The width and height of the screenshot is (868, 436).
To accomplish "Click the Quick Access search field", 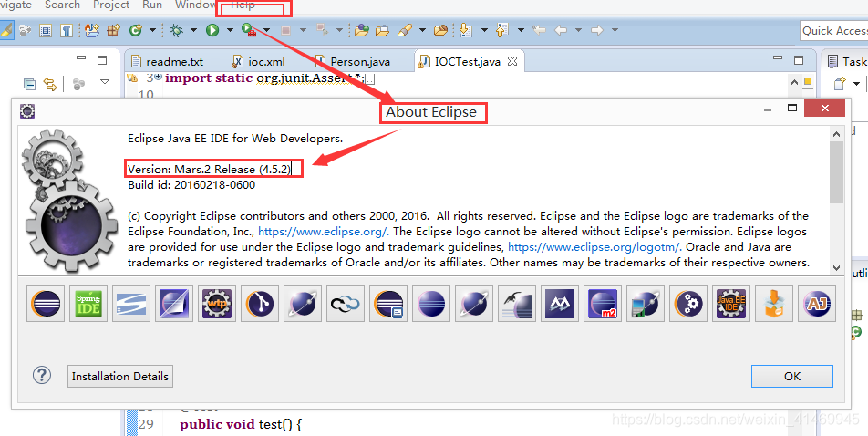I will coord(834,30).
